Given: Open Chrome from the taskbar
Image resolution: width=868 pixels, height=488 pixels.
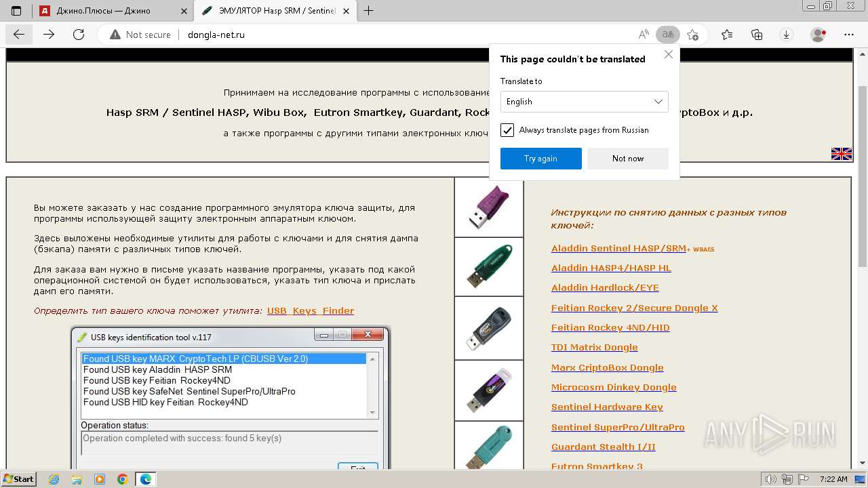Looking at the screenshot, I should [123, 479].
